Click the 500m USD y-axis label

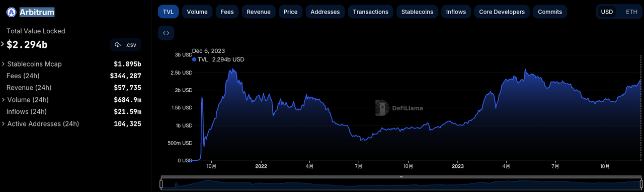(x=180, y=143)
